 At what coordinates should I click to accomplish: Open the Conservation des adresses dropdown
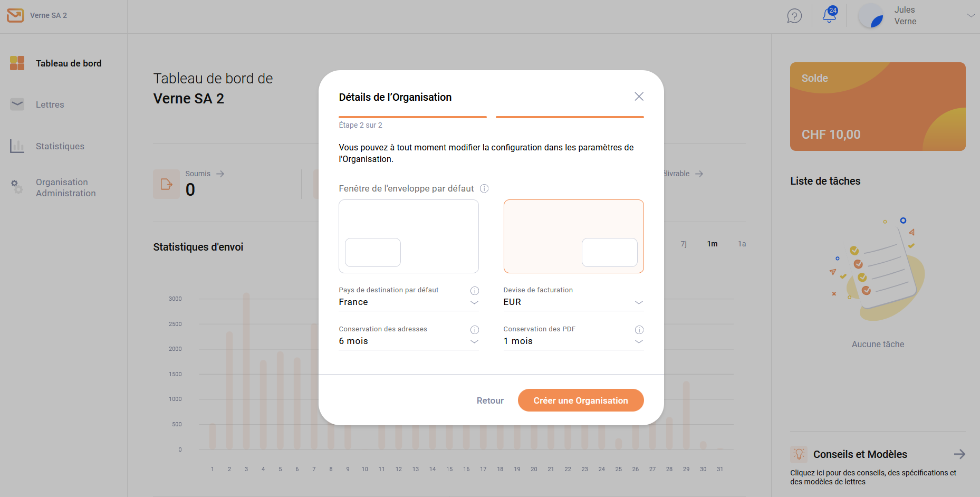point(408,341)
